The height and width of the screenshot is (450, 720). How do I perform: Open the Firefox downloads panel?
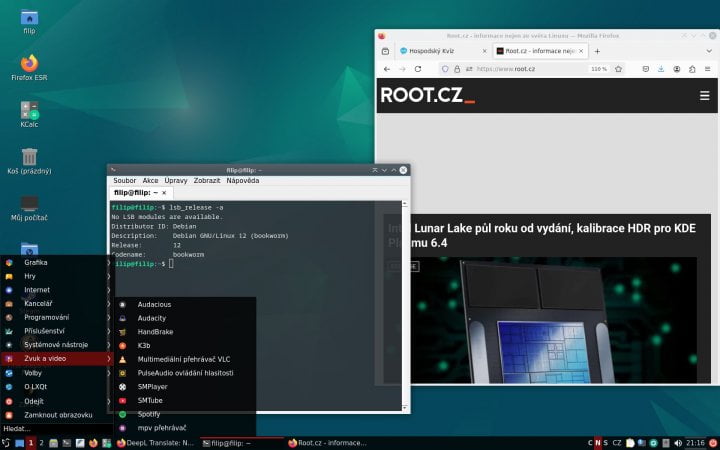tap(661, 69)
